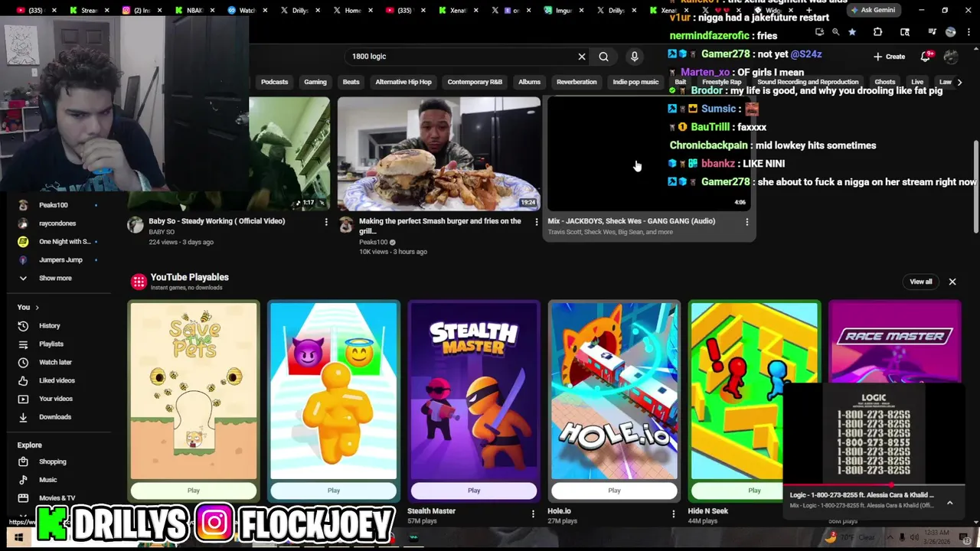The height and width of the screenshot is (551, 980).
Task: Open the taskbar weather widget
Action: click(x=850, y=538)
